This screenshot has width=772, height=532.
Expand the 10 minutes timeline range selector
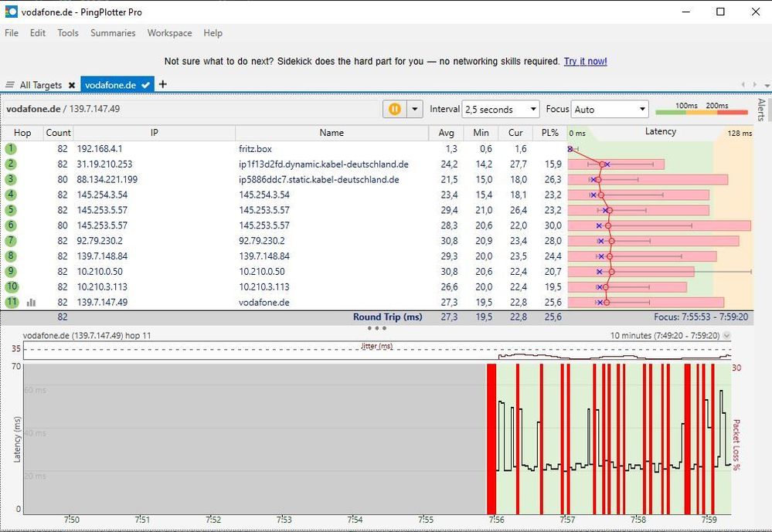click(726, 336)
